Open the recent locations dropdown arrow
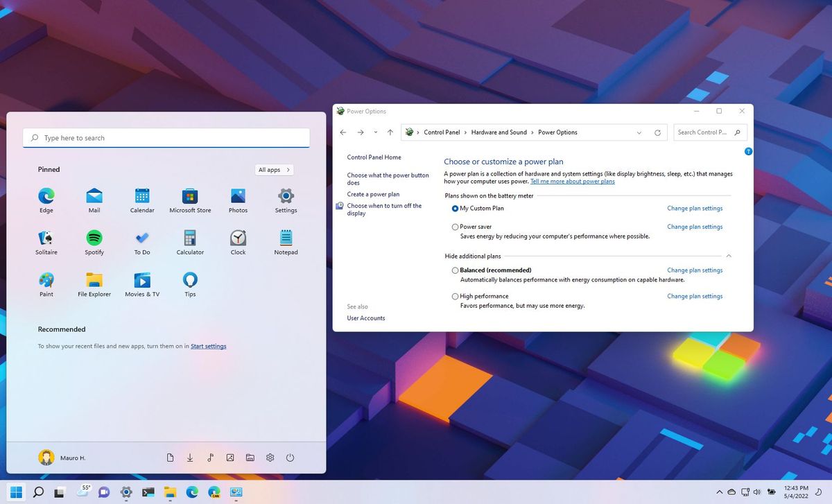The image size is (832, 504). pyautogui.click(x=375, y=132)
